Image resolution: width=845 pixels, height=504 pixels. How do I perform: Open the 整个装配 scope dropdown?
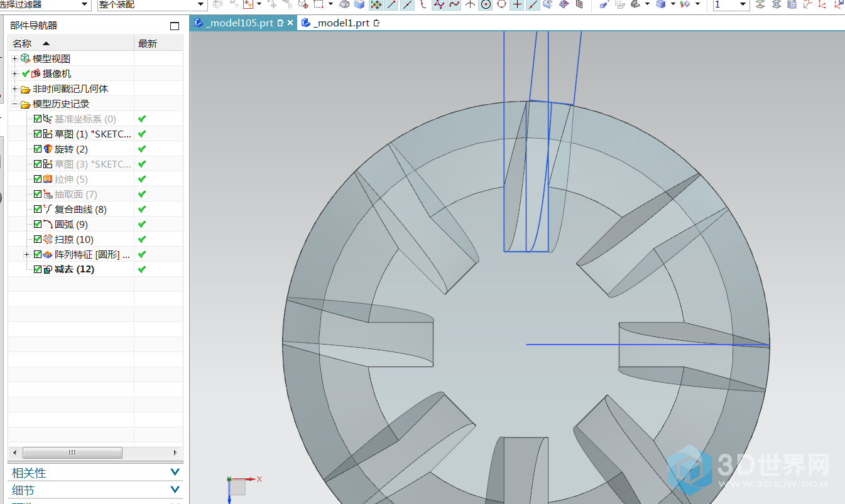click(201, 5)
